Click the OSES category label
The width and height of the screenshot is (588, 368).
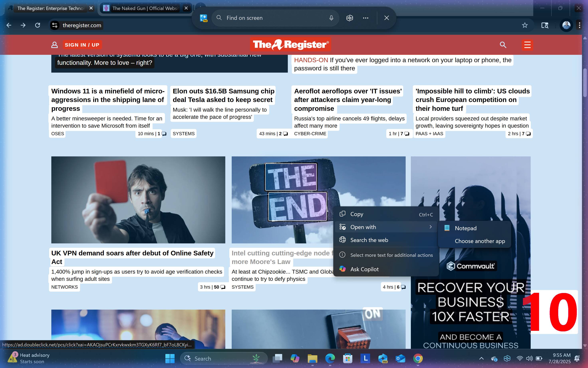pos(58,134)
